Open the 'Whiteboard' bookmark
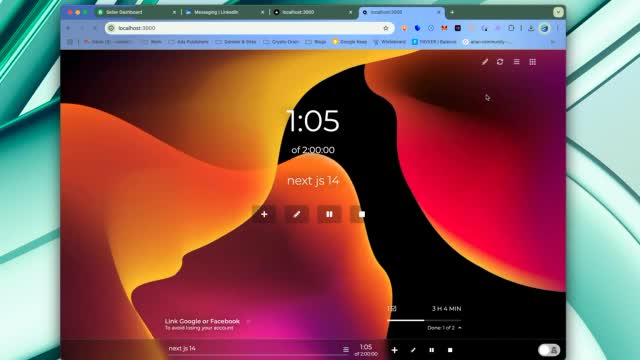The width and height of the screenshot is (640, 360). click(x=389, y=42)
